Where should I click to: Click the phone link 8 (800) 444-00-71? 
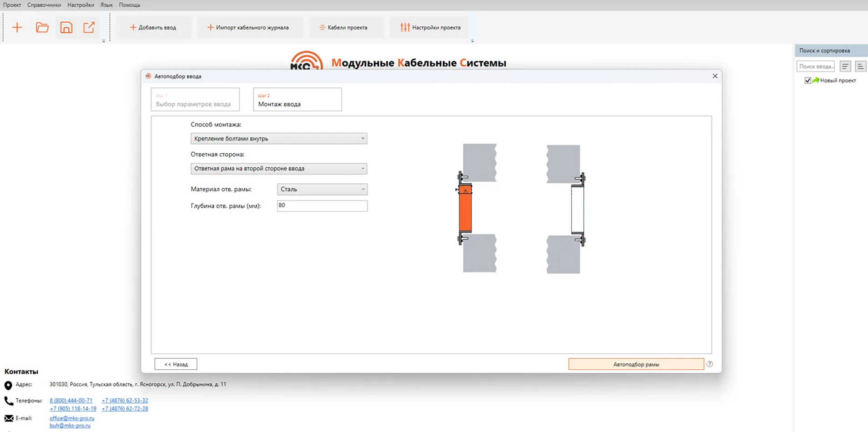(x=71, y=401)
